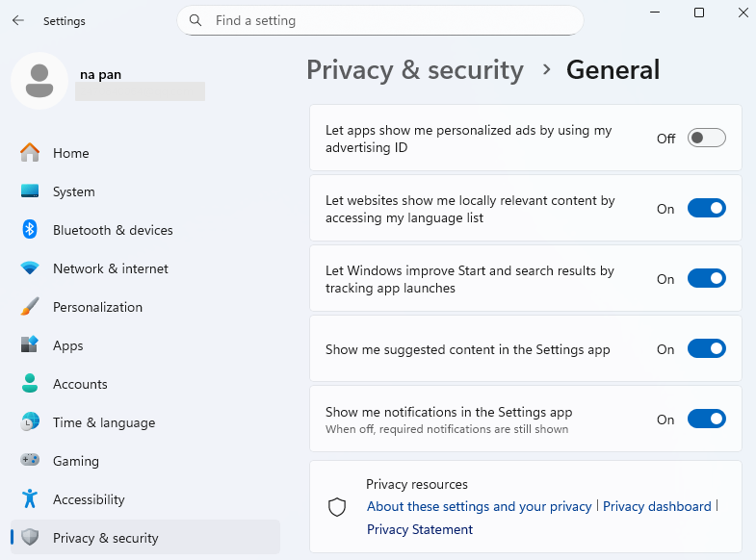Disable tracking app launches toggle

click(706, 278)
